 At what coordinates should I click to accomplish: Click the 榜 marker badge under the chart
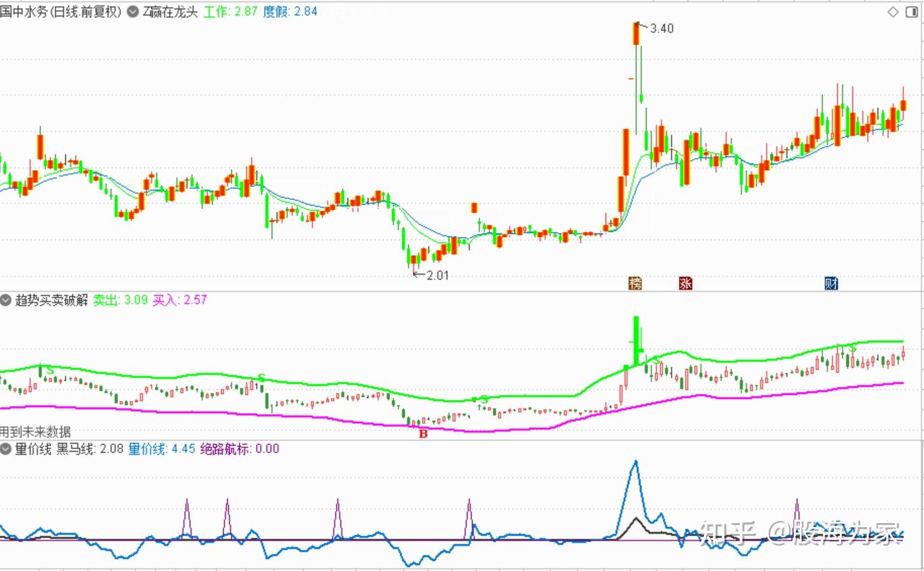635,283
